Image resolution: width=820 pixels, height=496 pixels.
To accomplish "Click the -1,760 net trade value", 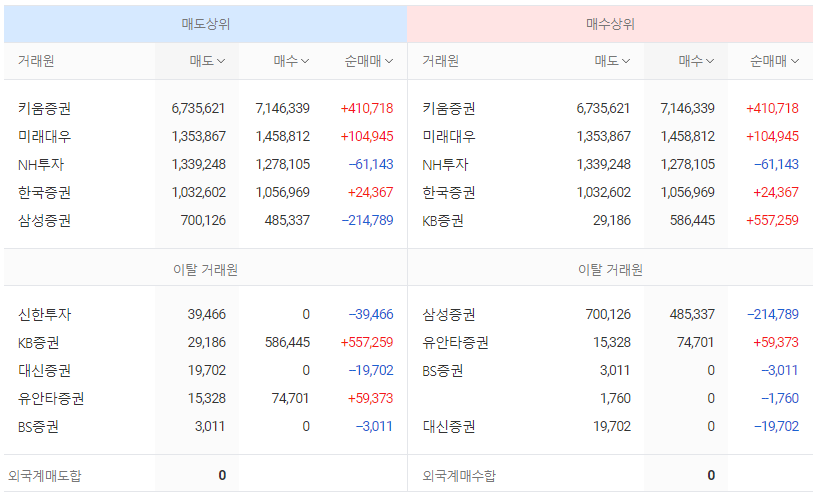I will click(780, 399).
